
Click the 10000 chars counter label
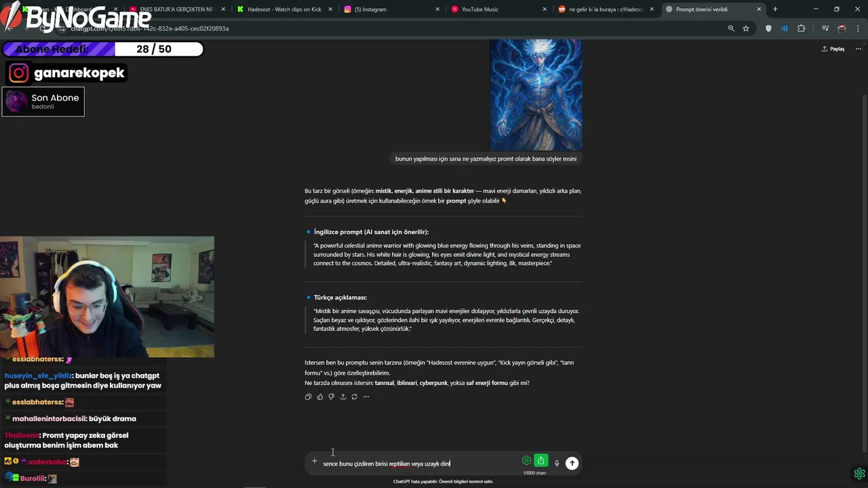(534, 473)
